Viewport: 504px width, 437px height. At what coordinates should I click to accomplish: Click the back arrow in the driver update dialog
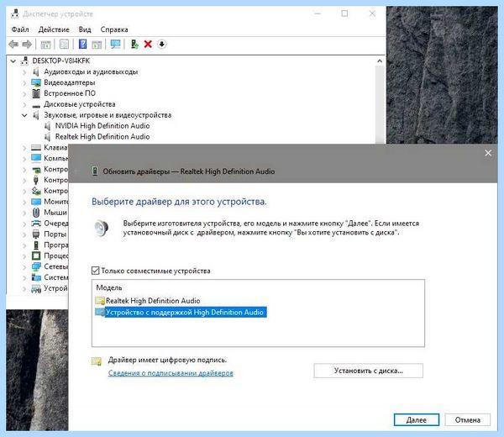click(77, 171)
